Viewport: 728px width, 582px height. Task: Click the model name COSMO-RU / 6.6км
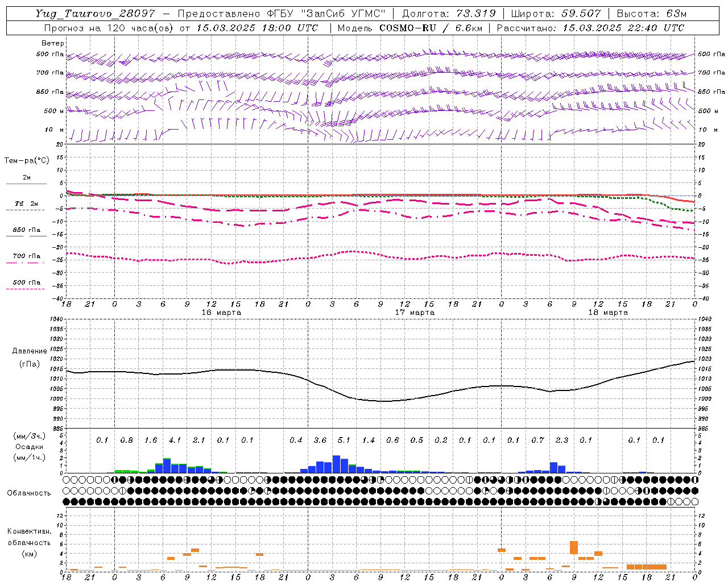(x=431, y=28)
